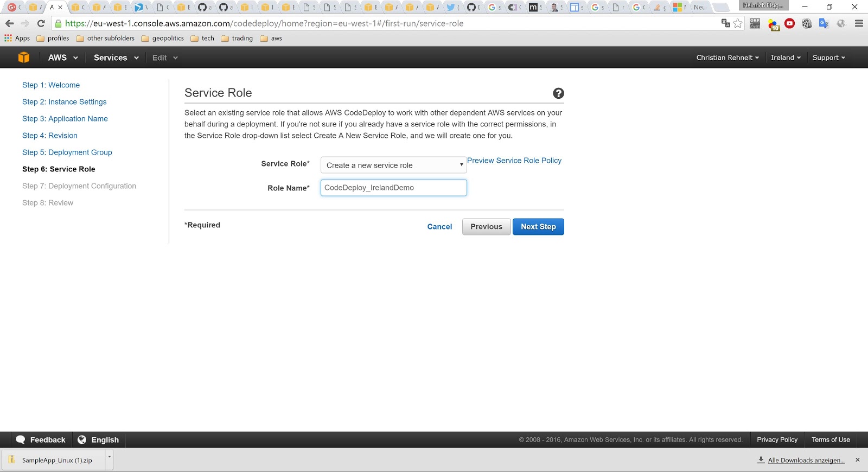This screenshot has height=472, width=868.
Task: Click the film reel extension icon
Action: point(807,23)
